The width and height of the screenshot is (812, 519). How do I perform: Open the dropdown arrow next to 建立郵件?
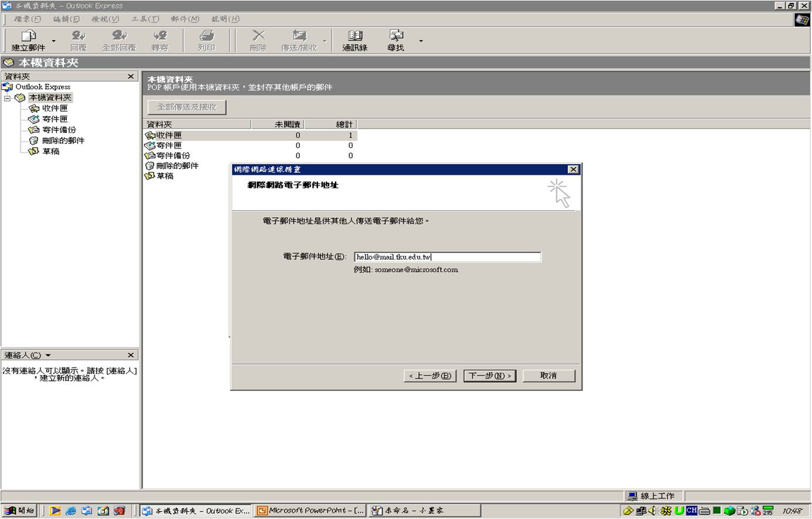pyautogui.click(x=54, y=41)
